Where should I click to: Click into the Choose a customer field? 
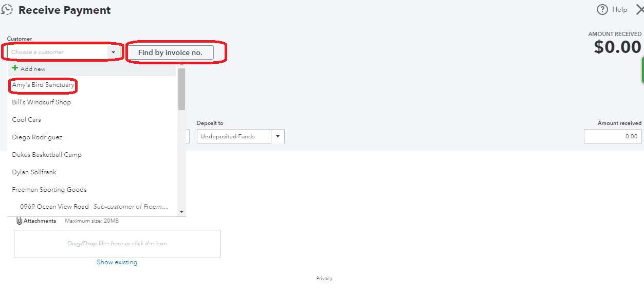pos(58,52)
